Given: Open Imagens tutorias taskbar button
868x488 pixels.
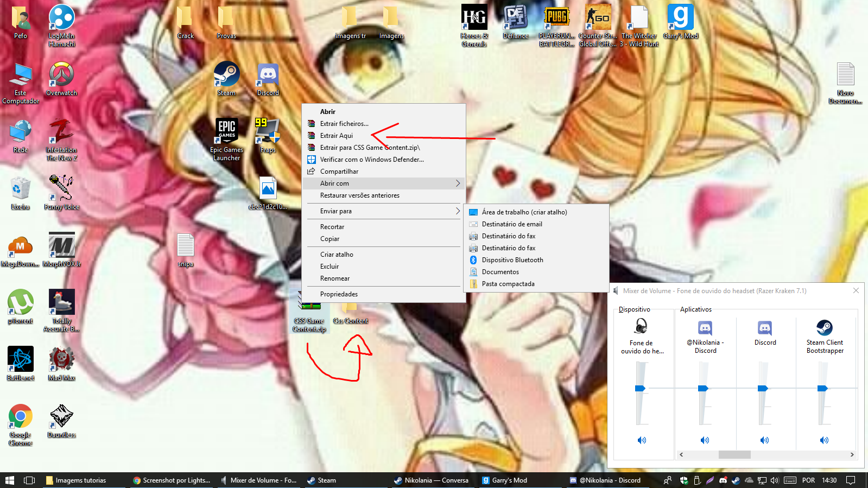Looking at the screenshot, I should (84, 480).
